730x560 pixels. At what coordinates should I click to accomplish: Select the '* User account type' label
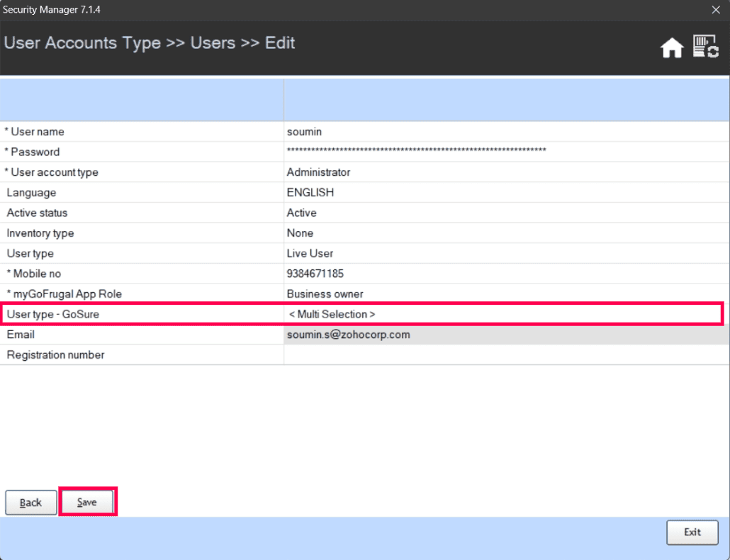click(51, 173)
